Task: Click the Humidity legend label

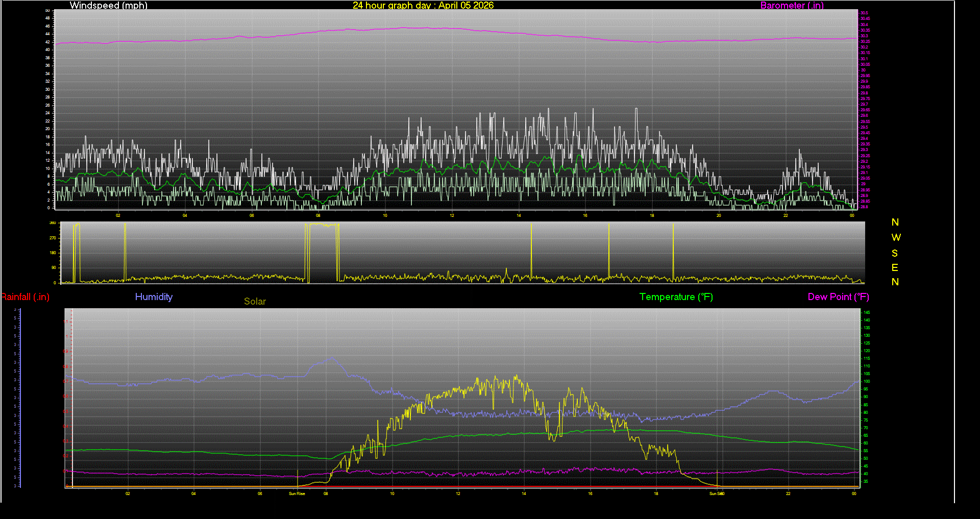Action: [154, 296]
